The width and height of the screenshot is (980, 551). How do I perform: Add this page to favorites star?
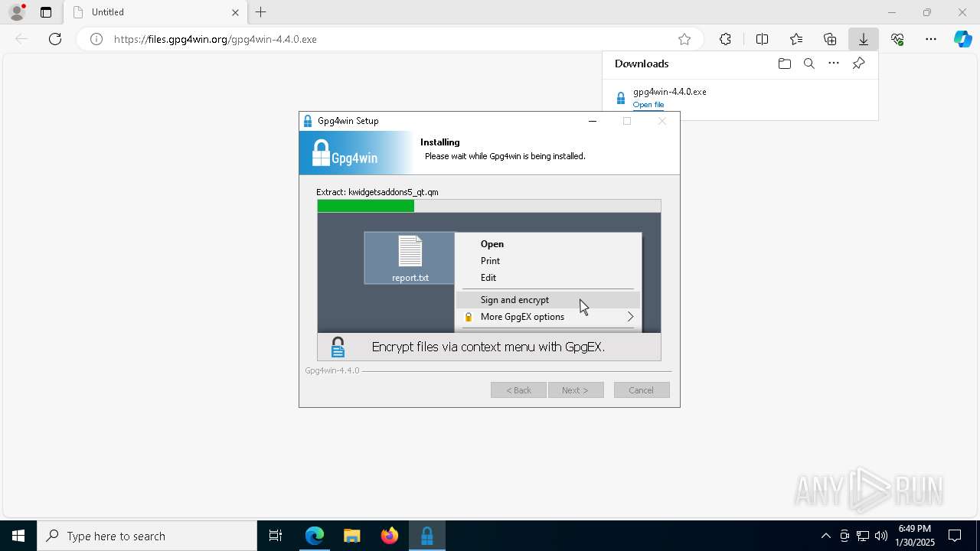[x=684, y=39]
